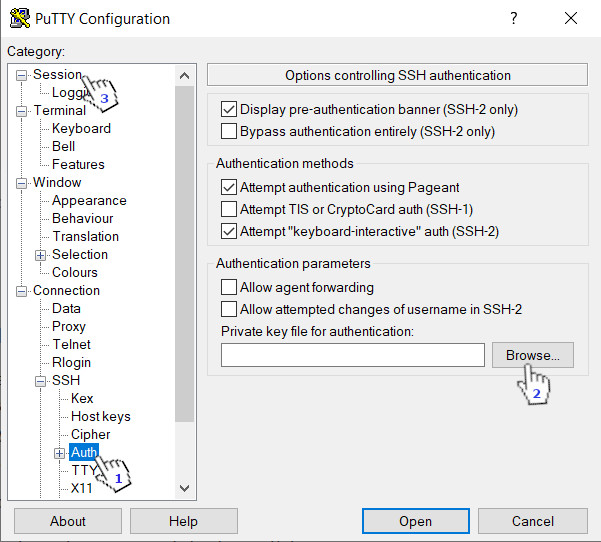
Task: Expand the Auth tree node
Action: tap(59, 453)
